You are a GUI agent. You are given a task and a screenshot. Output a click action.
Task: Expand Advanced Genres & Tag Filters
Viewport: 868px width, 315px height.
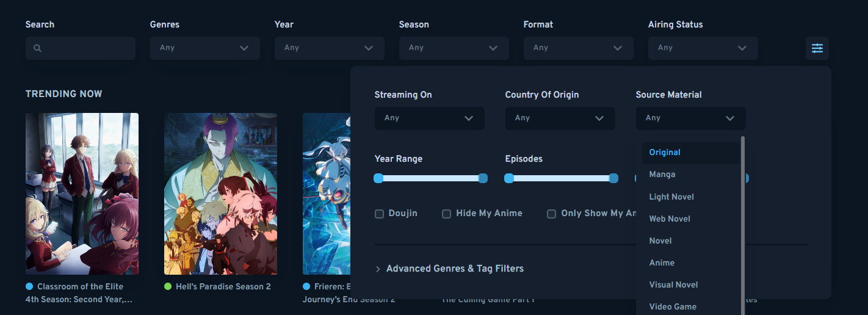449,269
